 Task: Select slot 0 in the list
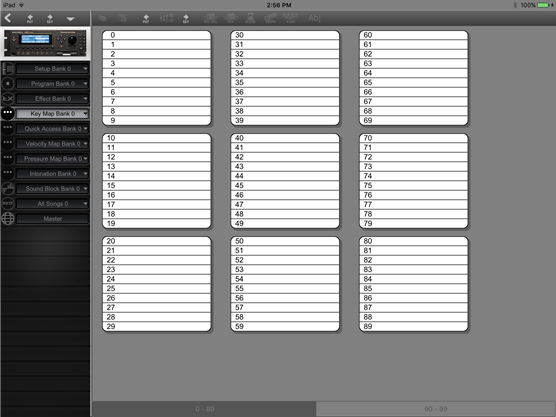157,35
